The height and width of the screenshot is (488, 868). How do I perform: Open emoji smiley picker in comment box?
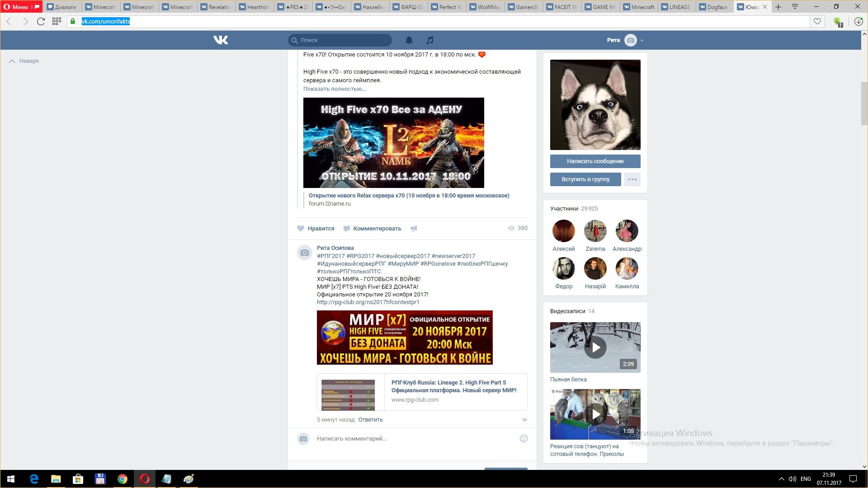tap(524, 438)
